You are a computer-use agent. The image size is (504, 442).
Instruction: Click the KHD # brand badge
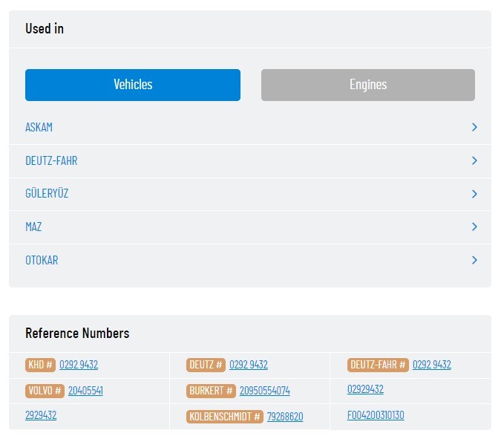coord(41,365)
